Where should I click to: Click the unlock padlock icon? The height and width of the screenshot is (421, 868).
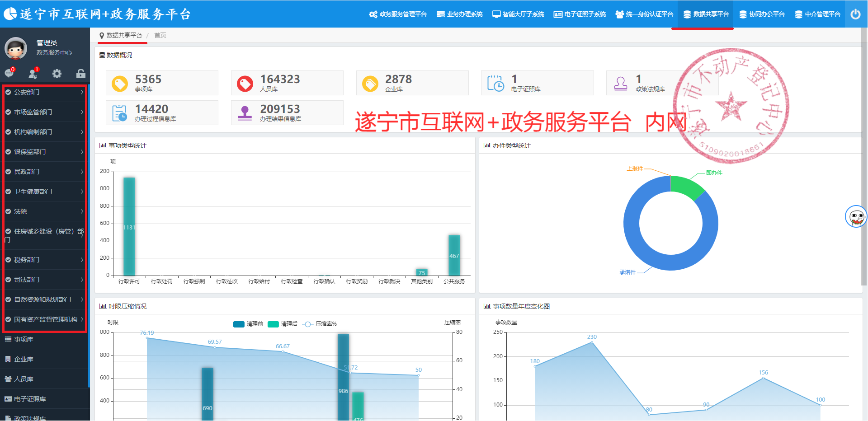[81, 74]
